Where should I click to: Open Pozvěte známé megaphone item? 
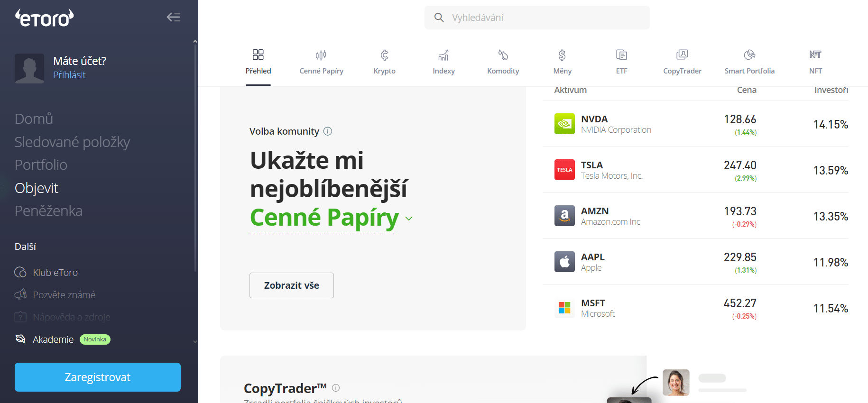click(x=55, y=295)
